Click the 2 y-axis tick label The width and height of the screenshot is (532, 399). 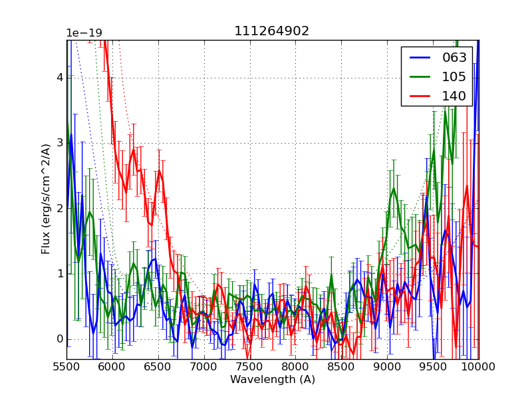59,208
